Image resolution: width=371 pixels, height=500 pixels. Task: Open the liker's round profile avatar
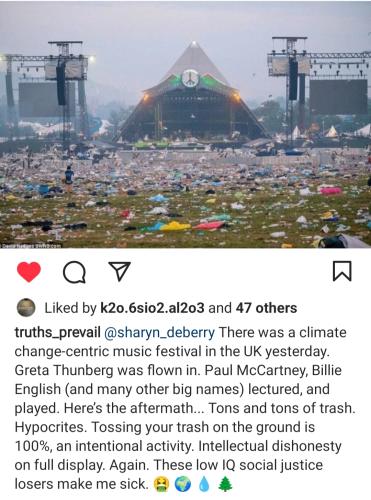[26, 308]
